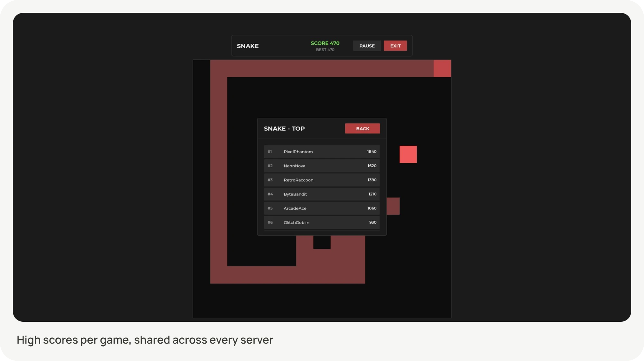Select GlitchGoblin entry
Viewport: 644px width, 361px height.
[322, 222]
